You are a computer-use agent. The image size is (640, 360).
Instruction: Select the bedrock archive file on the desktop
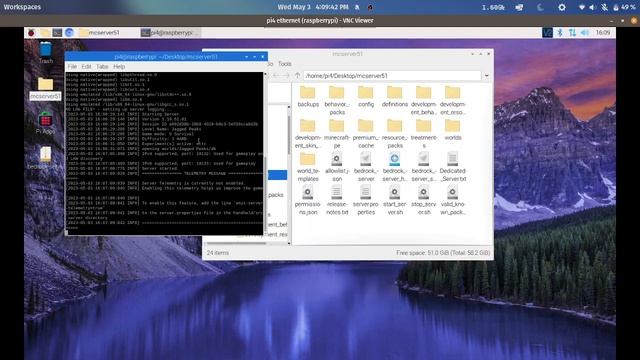tap(45, 158)
